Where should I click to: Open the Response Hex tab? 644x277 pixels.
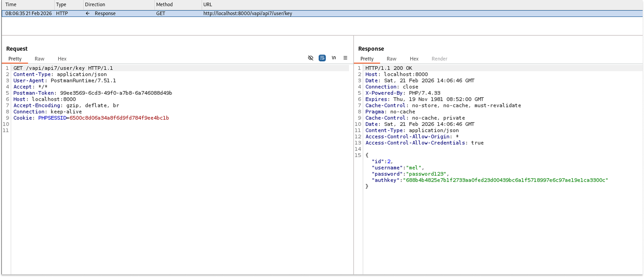click(x=414, y=59)
